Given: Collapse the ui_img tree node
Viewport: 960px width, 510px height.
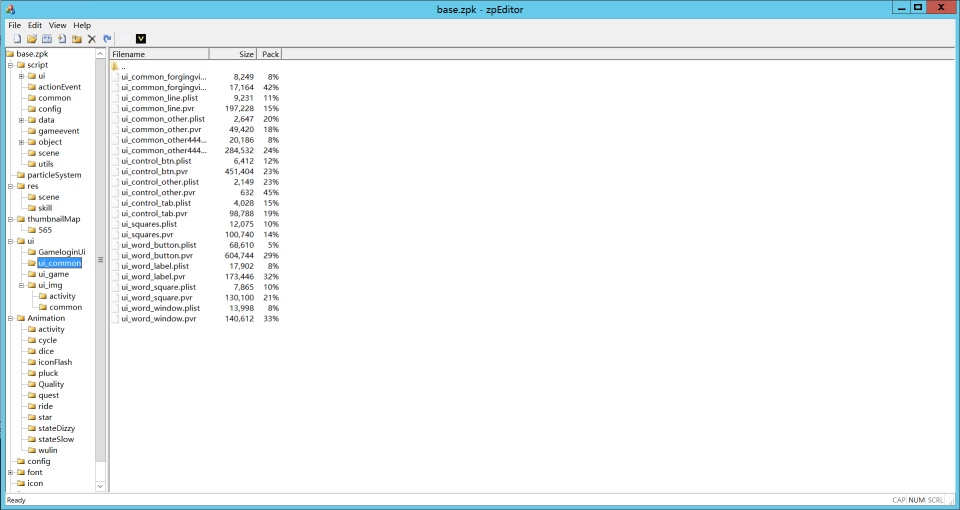Looking at the screenshot, I should click(x=21, y=285).
